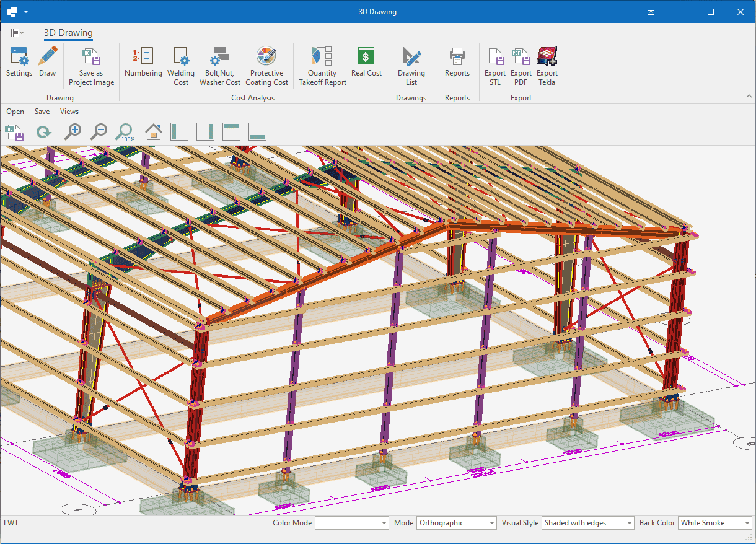This screenshot has width=756, height=544.
Task: Generate Quantity Takeoff Report
Action: [322, 66]
